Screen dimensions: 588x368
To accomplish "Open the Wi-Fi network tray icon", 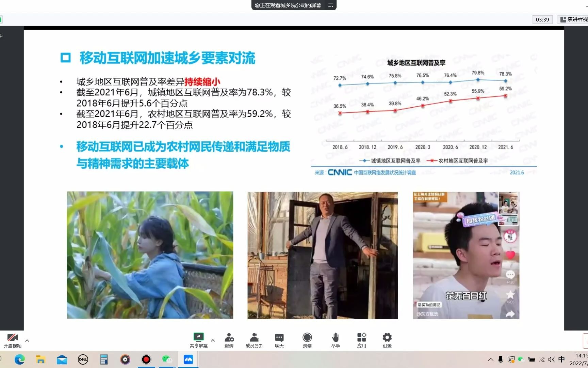I will coord(542,360).
